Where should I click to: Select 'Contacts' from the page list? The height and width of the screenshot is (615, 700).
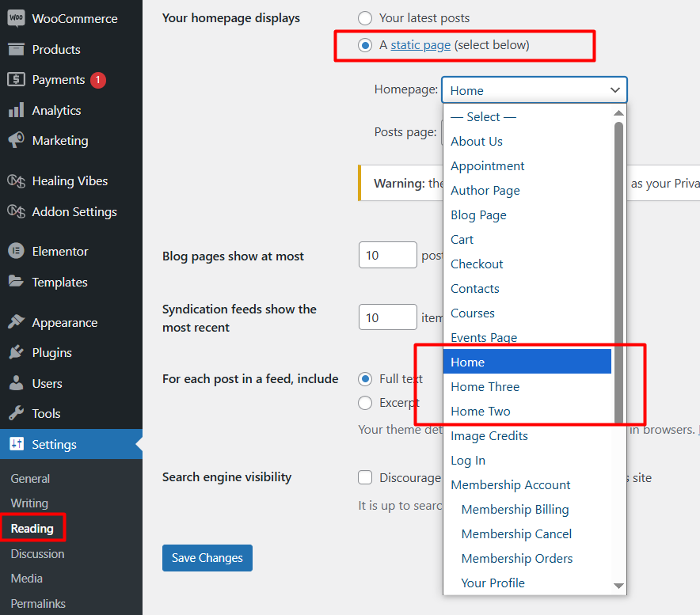[527, 289]
